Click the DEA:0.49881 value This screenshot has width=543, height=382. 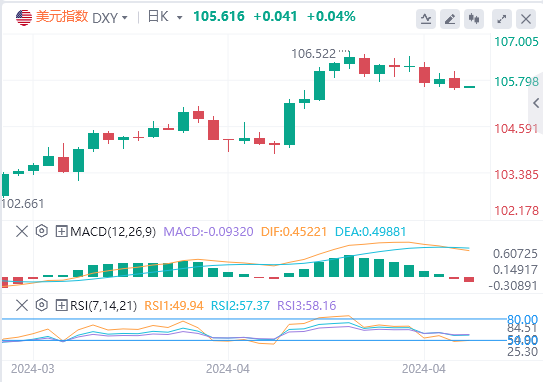click(371, 231)
